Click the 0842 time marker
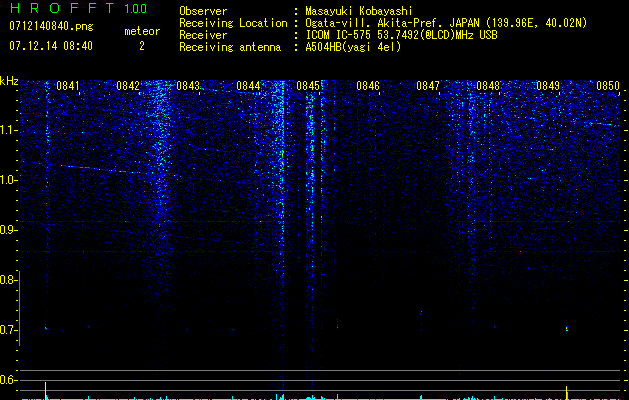 (x=128, y=86)
